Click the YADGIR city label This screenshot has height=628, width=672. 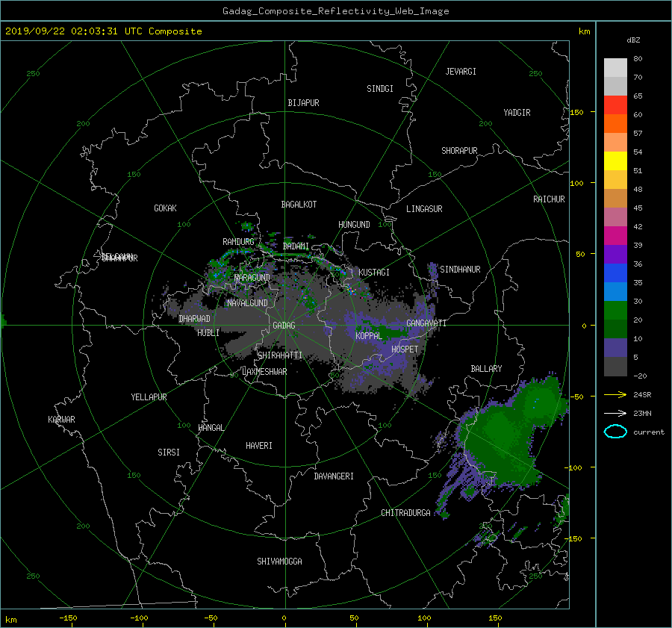[x=517, y=112]
